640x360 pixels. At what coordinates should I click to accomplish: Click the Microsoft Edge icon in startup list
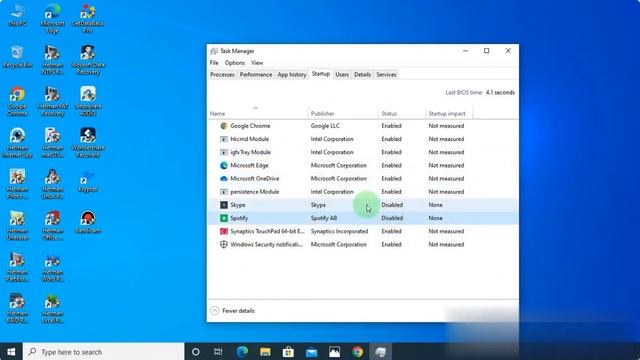point(224,165)
